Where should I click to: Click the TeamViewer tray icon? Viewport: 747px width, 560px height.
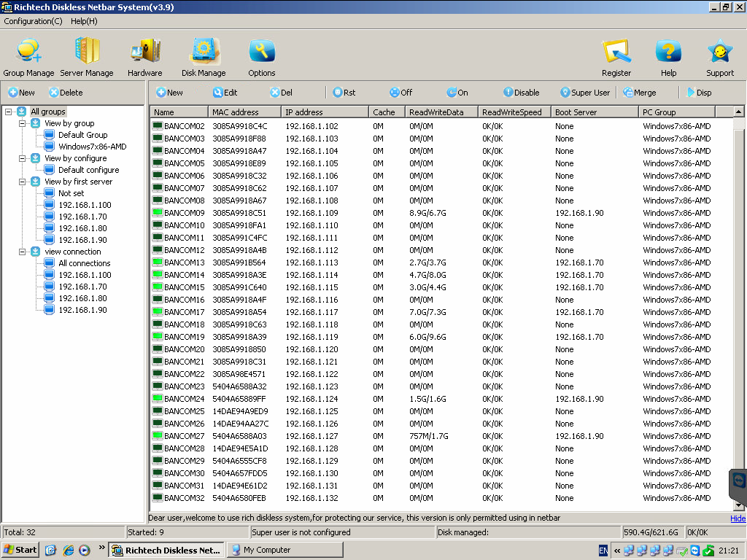[x=695, y=551]
